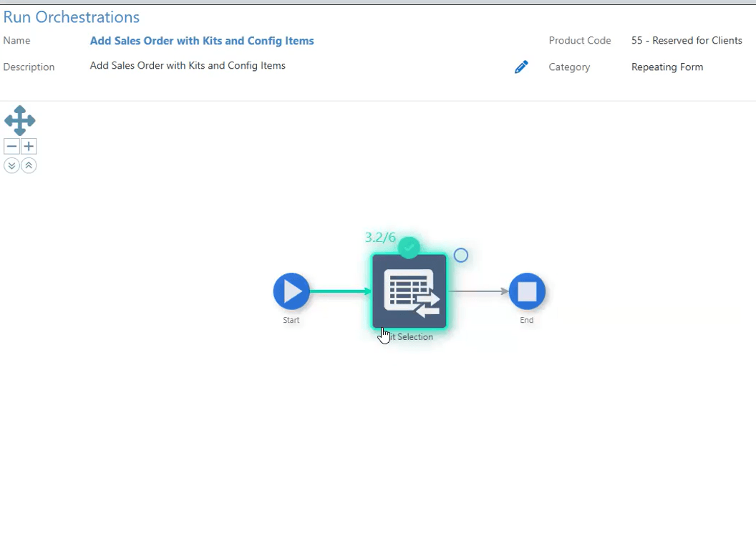Click the double chevron up icon
Screen dimensions: 756x559
point(29,166)
